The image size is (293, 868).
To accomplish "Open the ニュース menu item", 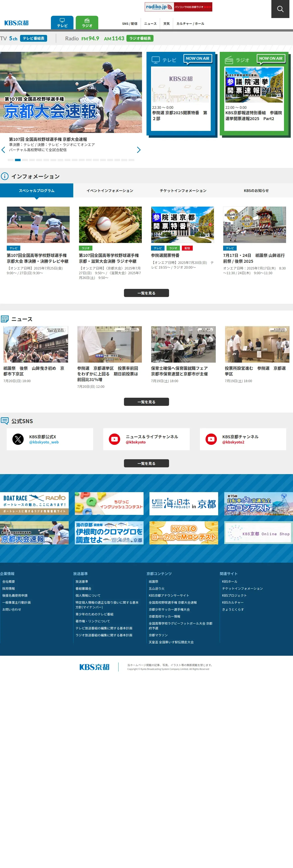I will (x=150, y=24).
